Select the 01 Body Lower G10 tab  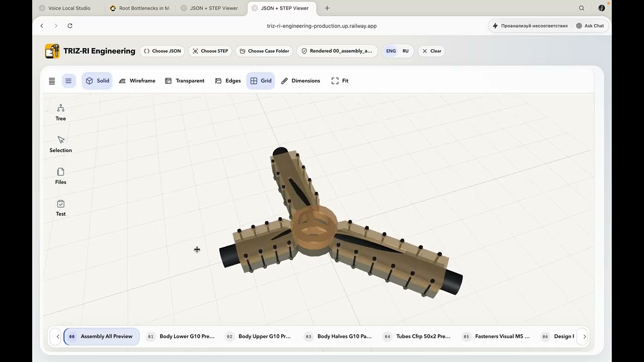pos(181,336)
